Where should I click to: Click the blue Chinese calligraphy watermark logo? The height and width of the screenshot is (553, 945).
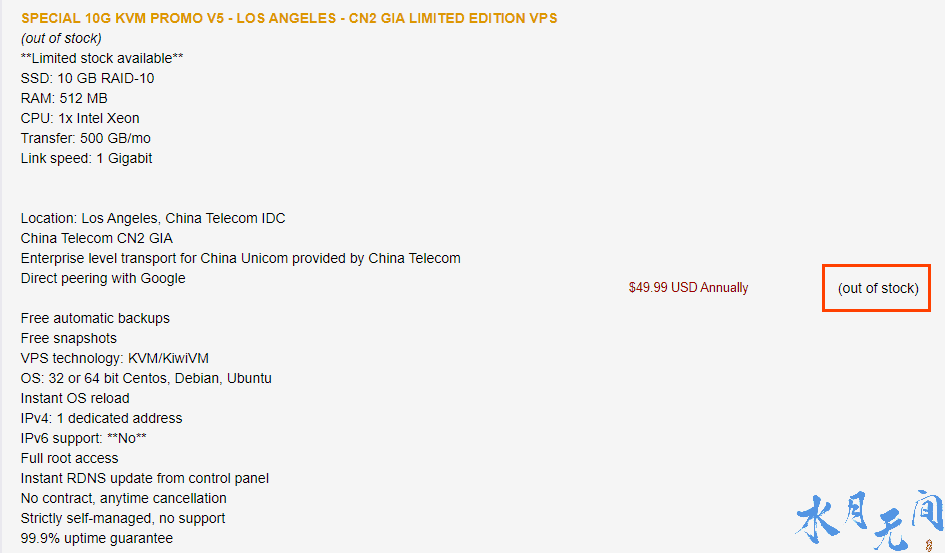click(x=870, y=520)
